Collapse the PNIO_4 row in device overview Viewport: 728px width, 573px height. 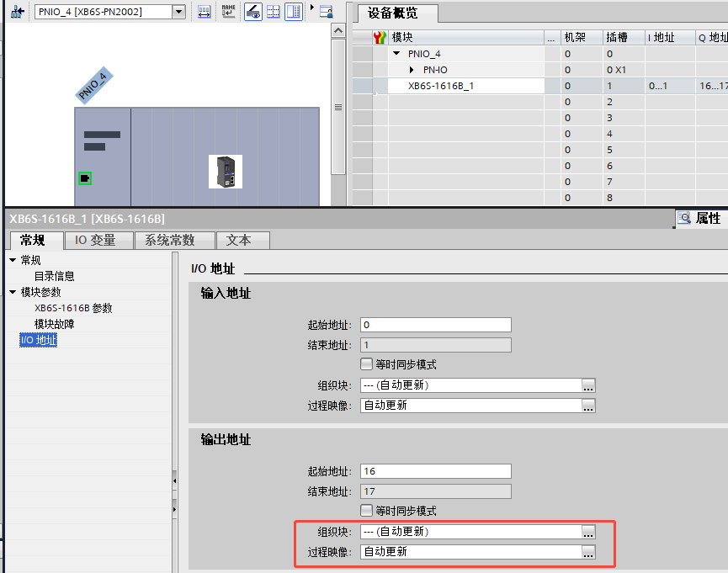coord(396,53)
